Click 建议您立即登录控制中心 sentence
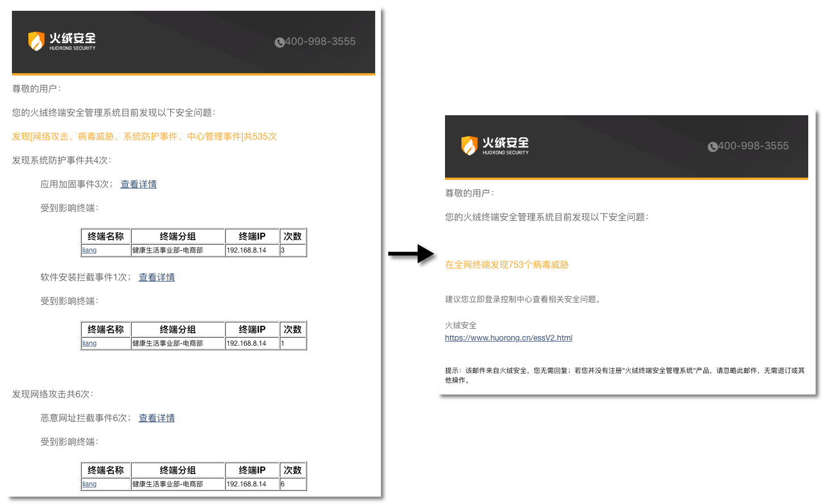 pyautogui.click(x=523, y=299)
